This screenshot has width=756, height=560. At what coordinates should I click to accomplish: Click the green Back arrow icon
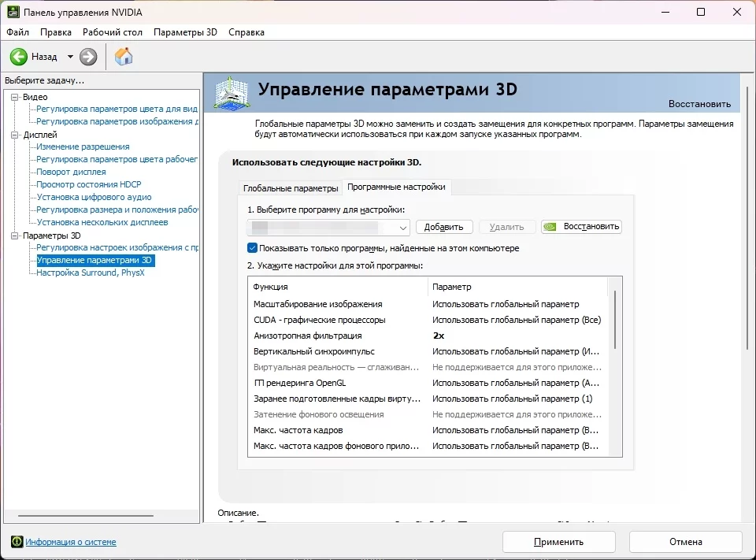19,57
